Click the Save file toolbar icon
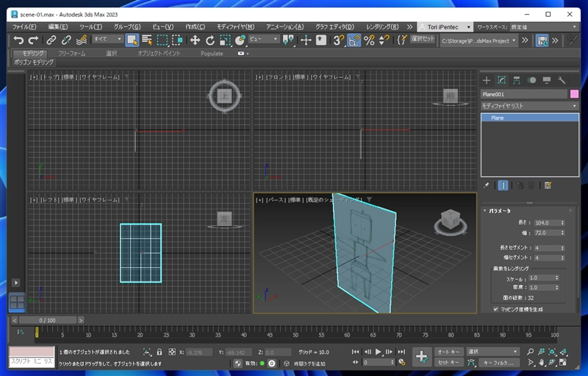Screen dimensions: 588x376 pyautogui.click(x=542, y=40)
